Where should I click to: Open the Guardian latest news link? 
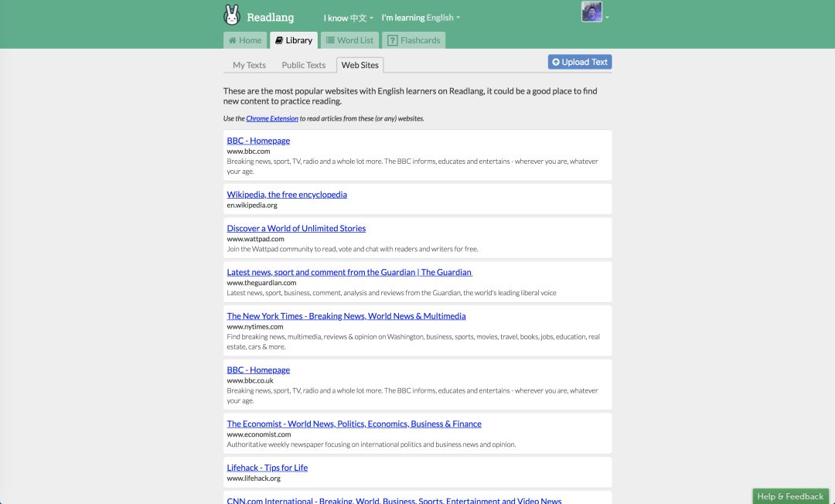pyautogui.click(x=349, y=272)
